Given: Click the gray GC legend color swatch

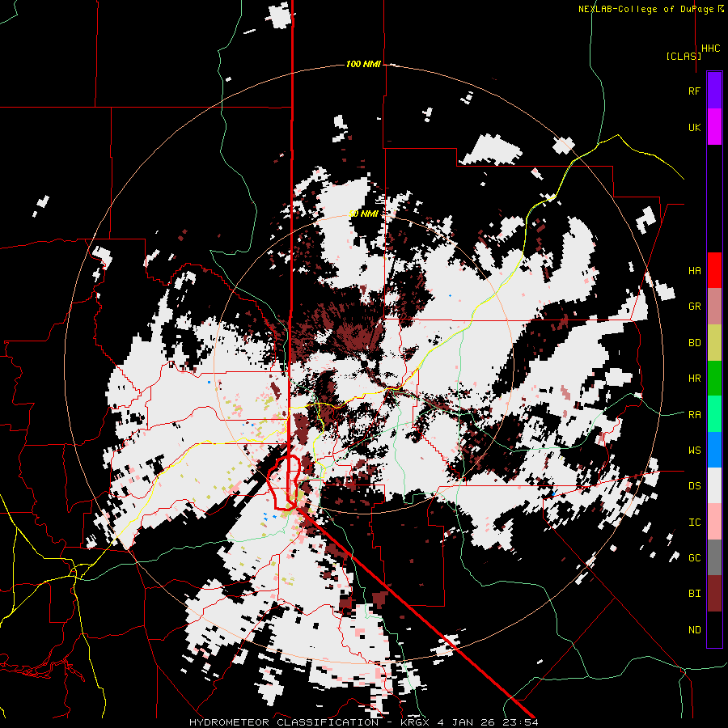Looking at the screenshot, I should point(714,557).
